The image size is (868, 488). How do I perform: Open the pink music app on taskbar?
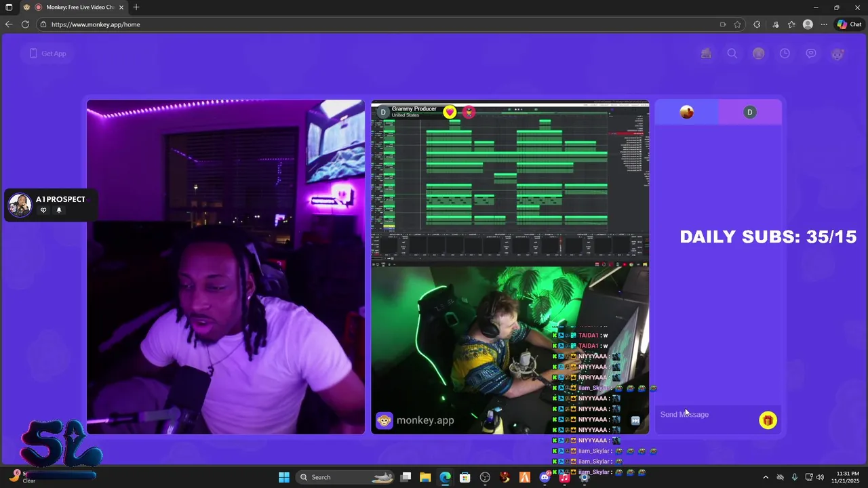[x=564, y=477]
